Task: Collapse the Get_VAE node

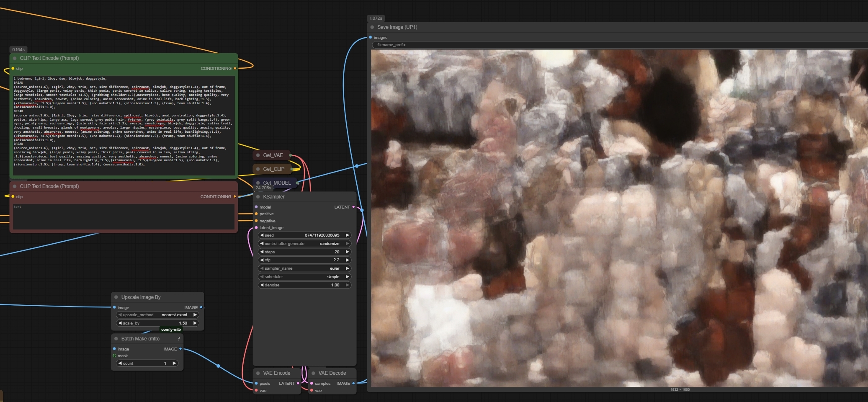Action: pos(258,155)
